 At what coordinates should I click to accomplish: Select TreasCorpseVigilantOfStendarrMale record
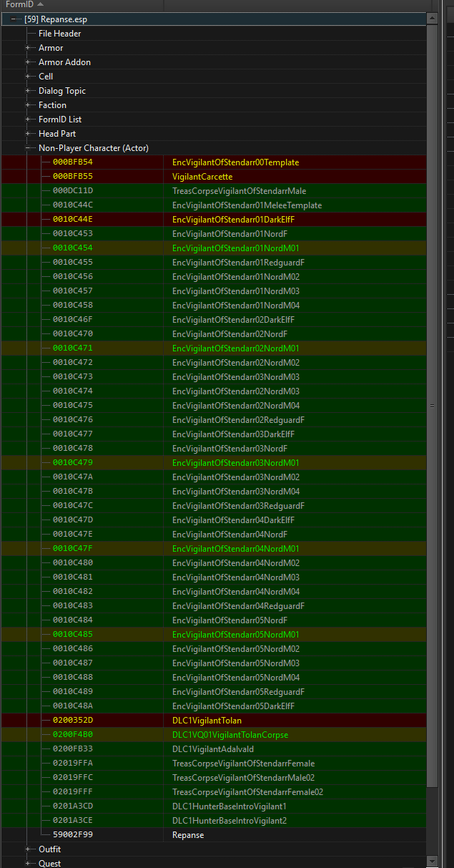[x=214, y=191]
